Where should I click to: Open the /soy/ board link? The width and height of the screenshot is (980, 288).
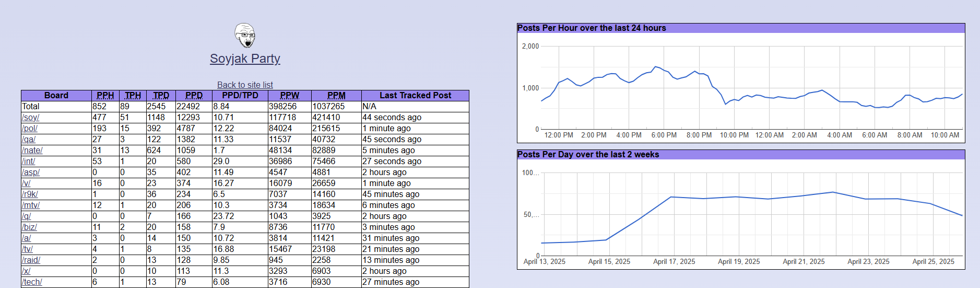coord(30,118)
